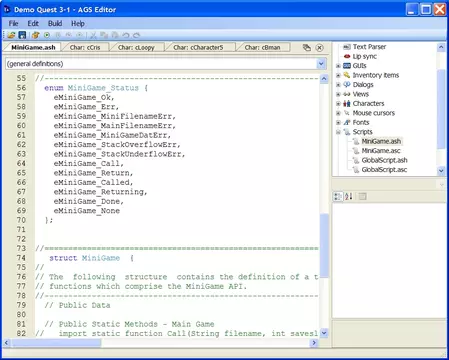The height and width of the screenshot is (360, 449).
Task: Click the Redo arrow toolbar icon
Action: click(x=136, y=35)
